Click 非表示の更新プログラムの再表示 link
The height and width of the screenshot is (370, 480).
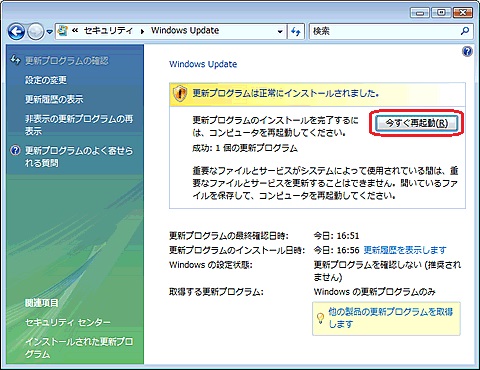pos(79,125)
